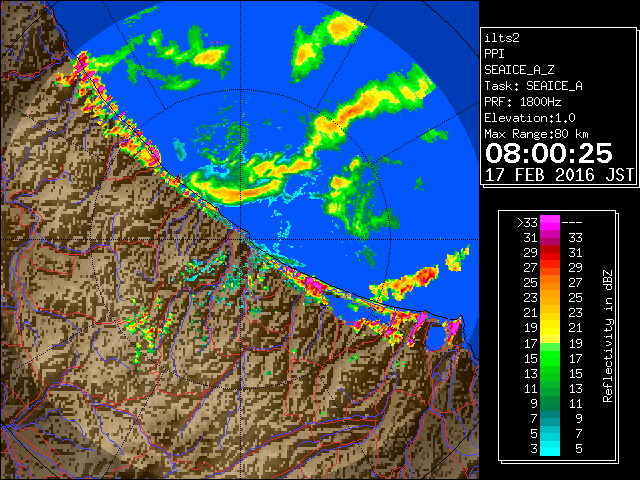Click the "Task: SEAICE_A" line
Viewport: 640px width, 480px height.
533,86
